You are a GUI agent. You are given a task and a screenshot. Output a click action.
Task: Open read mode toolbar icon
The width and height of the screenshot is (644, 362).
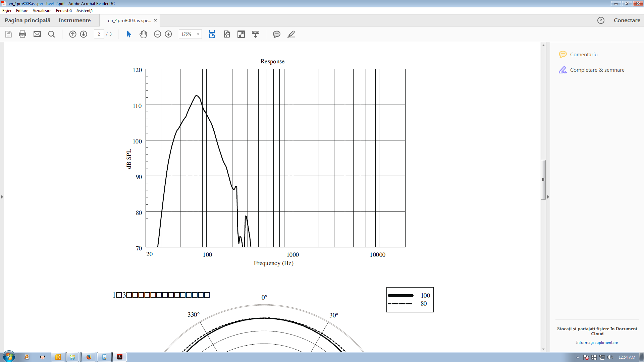[256, 34]
